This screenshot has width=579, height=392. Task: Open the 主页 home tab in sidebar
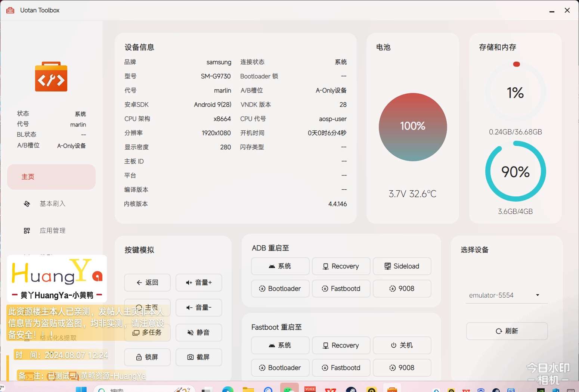click(x=51, y=177)
